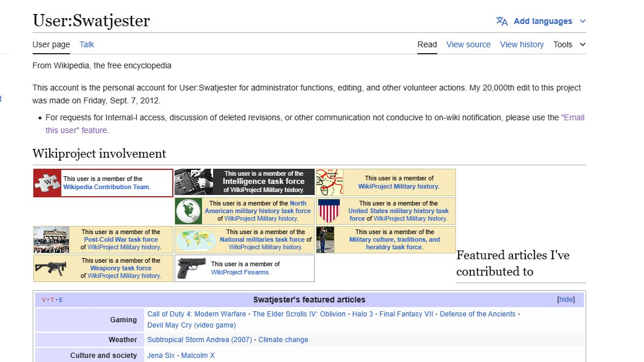The width and height of the screenshot is (644, 362).
Task: Open Devil May Cry (video game) article
Action: (192, 325)
